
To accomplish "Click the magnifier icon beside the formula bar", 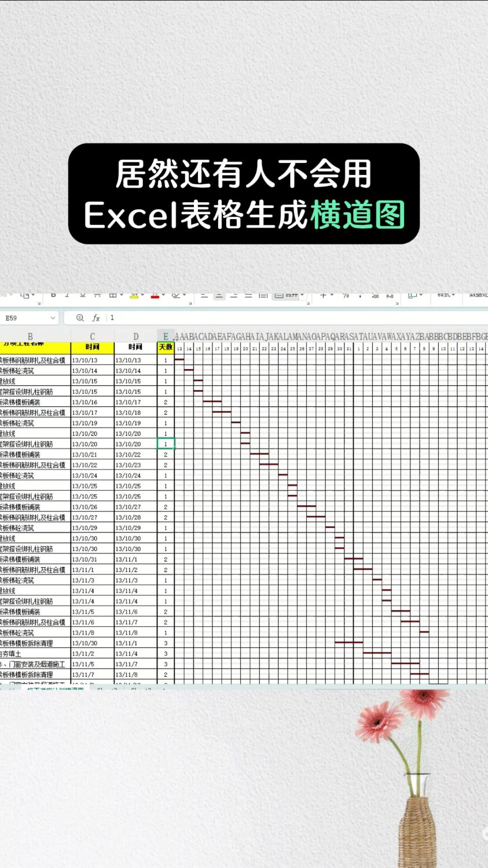I will click(x=80, y=318).
